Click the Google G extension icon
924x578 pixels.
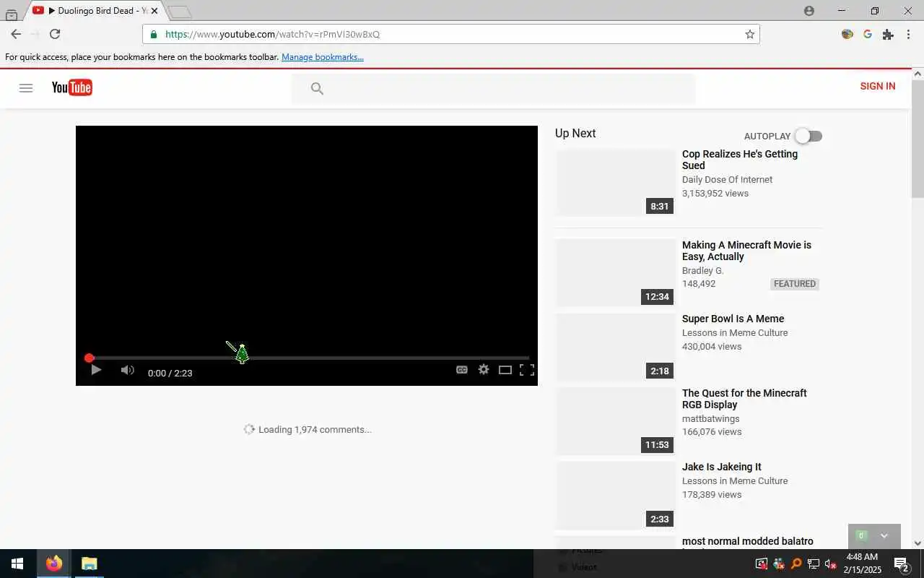click(868, 34)
